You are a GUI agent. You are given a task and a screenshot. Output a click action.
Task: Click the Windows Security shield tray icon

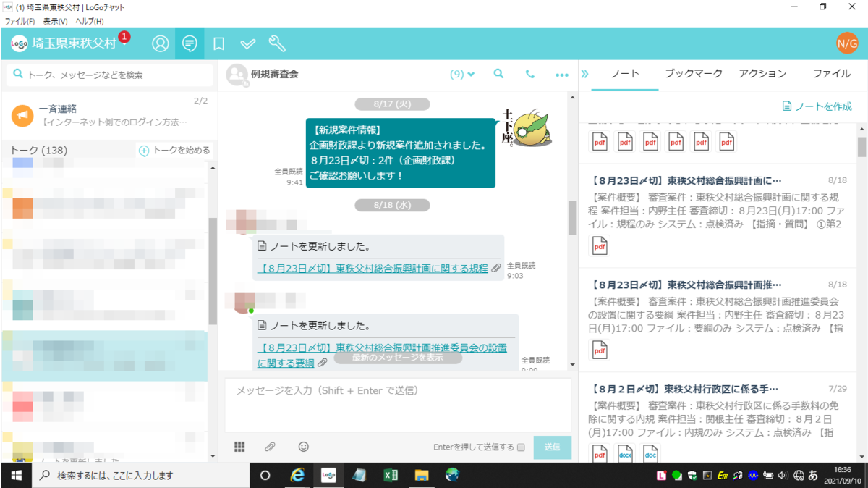(x=692, y=476)
